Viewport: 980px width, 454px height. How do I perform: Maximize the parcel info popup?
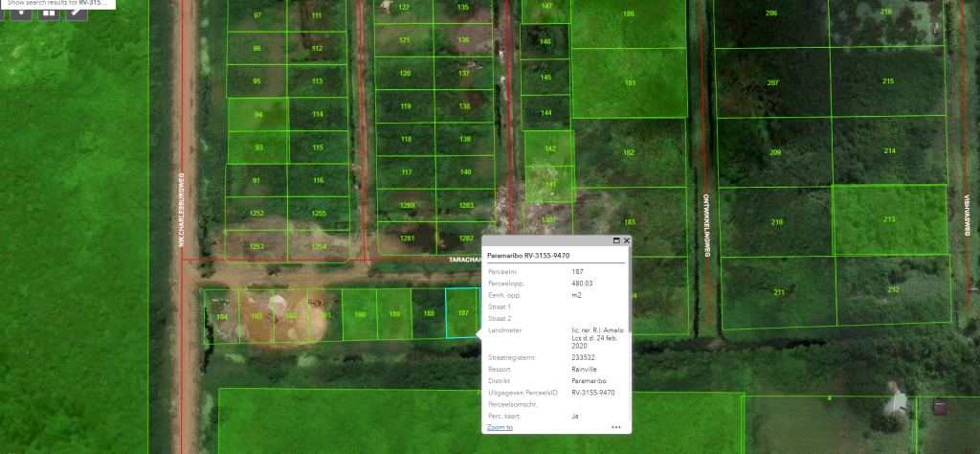click(x=615, y=241)
